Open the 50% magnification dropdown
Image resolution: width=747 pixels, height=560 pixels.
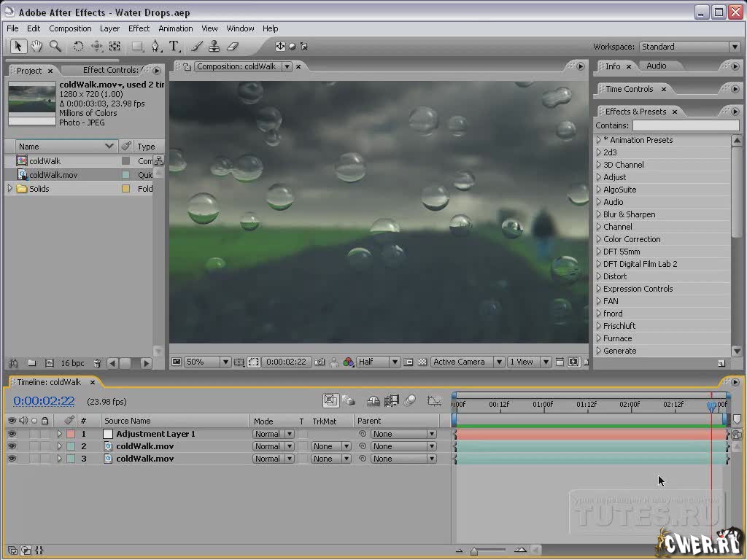pyautogui.click(x=207, y=362)
